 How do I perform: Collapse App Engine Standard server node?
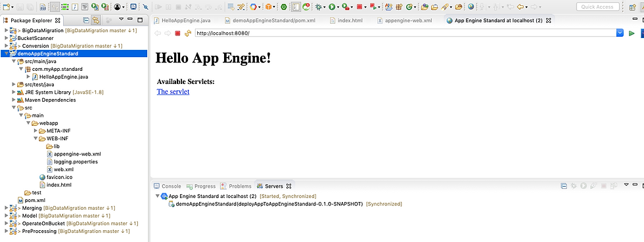click(x=157, y=197)
